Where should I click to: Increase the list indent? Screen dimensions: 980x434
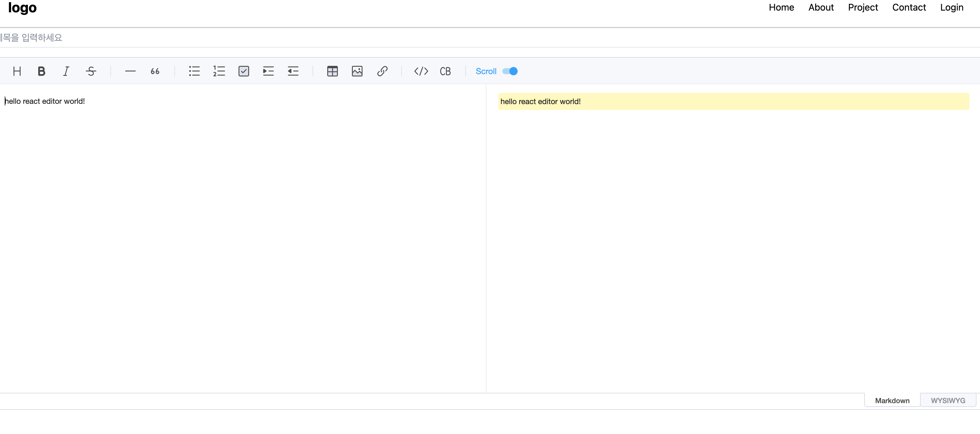pyautogui.click(x=268, y=71)
